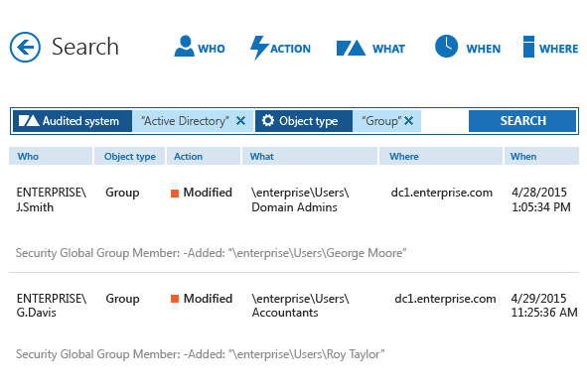Click empty area of search filter field

coord(444,121)
